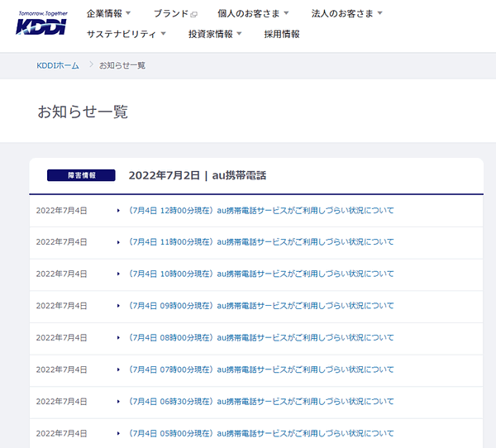Screen dimensions: 496x448
Task: Select date 2022年7月4日 in 10時00分 row
Action: click(x=61, y=274)
